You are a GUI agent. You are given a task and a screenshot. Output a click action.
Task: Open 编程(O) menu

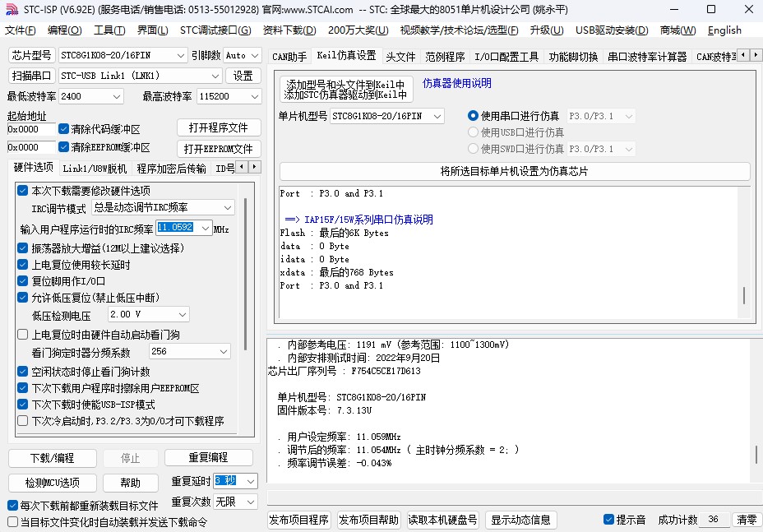click(x=65, y=30)
